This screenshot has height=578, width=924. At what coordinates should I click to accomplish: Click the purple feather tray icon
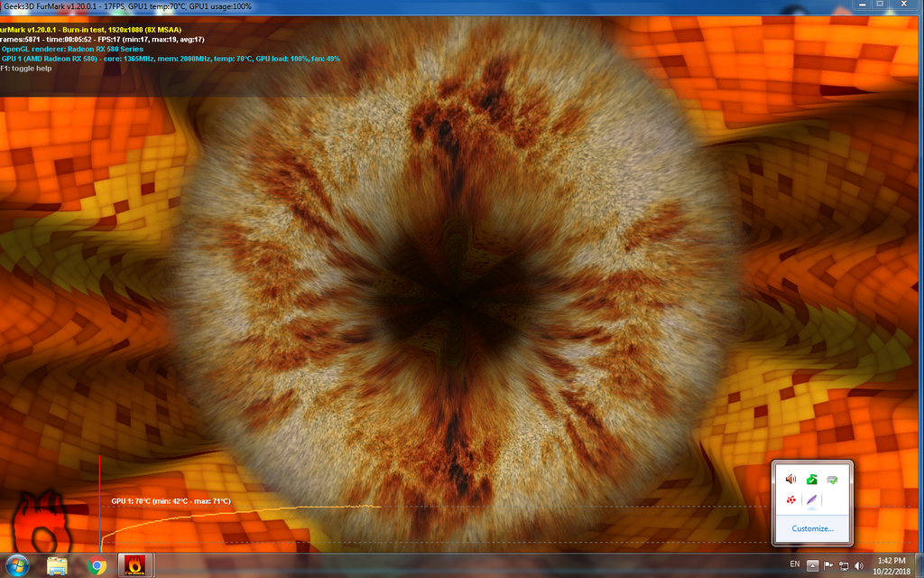point(812,500)
